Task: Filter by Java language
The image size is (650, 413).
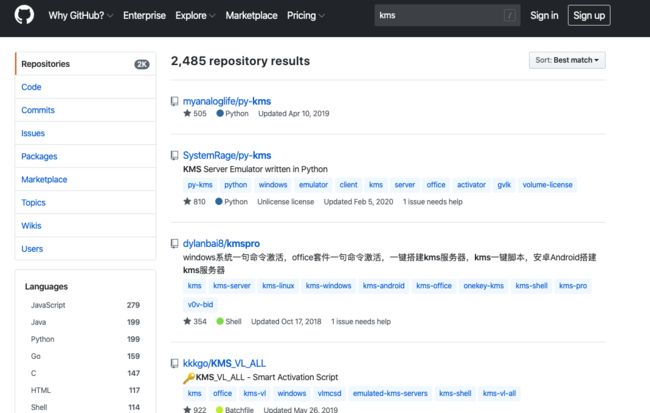Action: [85, 322]
